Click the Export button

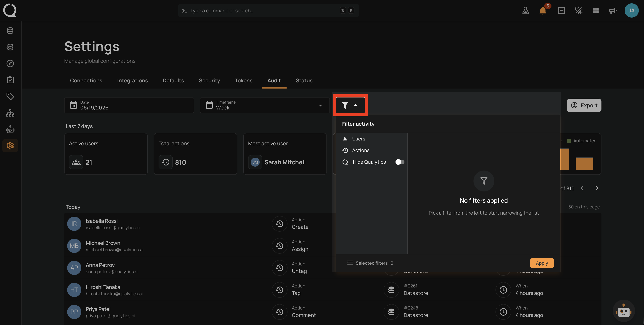coord(584,105)
